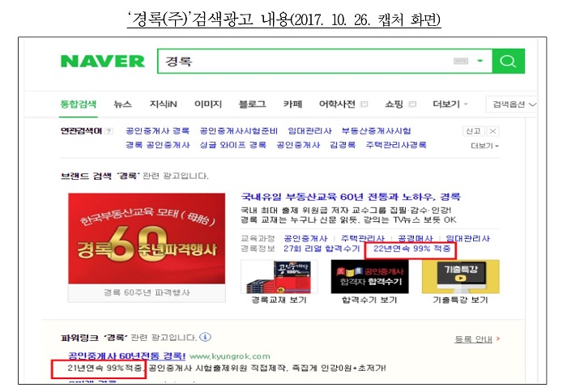Click the 경록 60주년 파격행사 caption
This screenshot has width=567, height=392.
pos(147,292)
